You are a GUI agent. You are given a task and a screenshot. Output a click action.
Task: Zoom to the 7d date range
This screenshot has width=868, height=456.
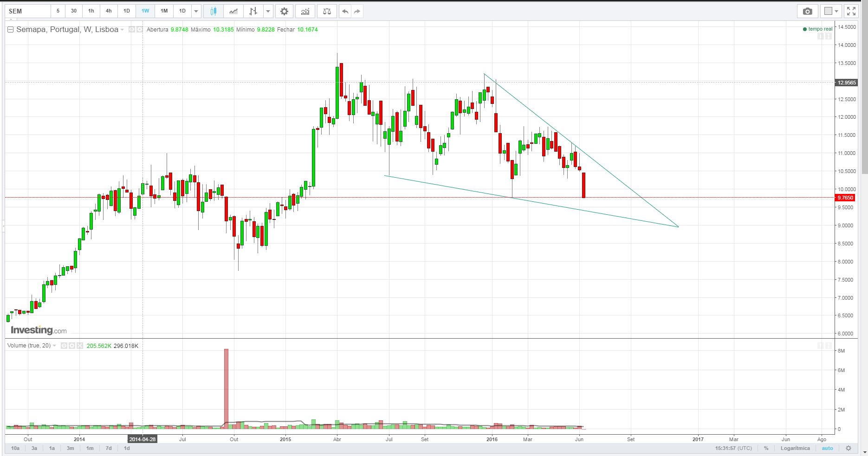coord(108,448)
